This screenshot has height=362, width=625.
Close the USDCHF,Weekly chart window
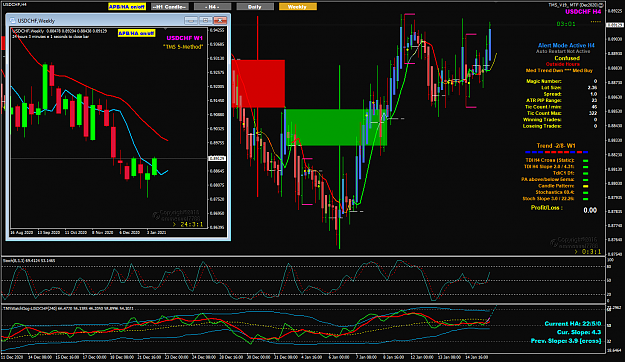tap(220, 20)
